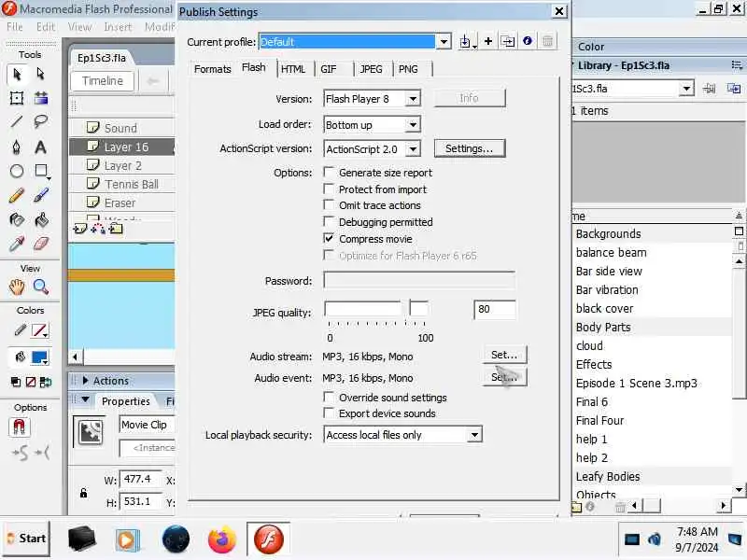747x560 pixels.
Task: Select the Pen tool
Action: point(17,147)
